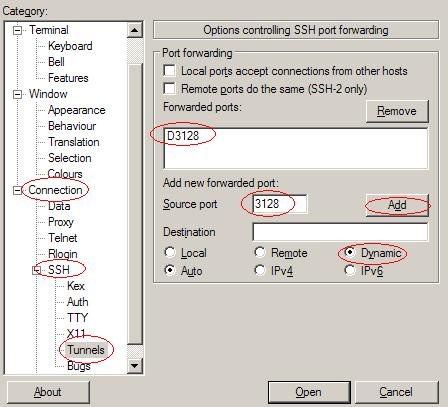Viewport: 448px width, 407px height.
Task: Click the Open button
Action: click(x=309, y=392)
